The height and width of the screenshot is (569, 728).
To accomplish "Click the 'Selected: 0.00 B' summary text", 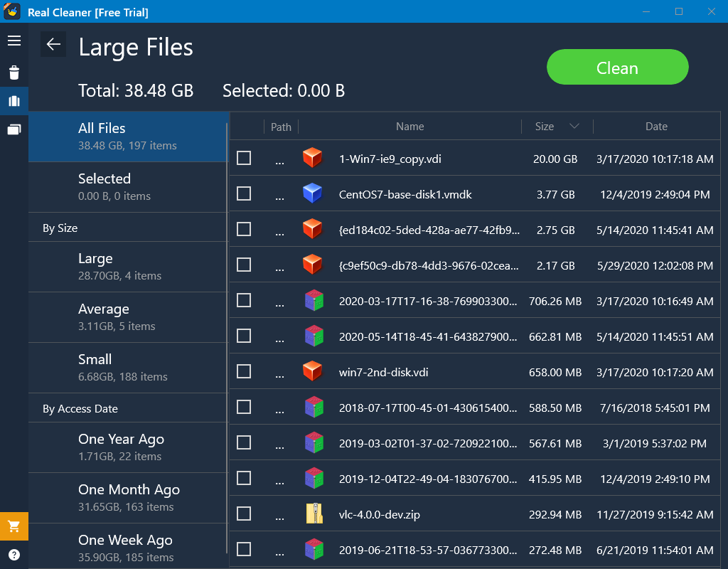I will tap(284, 90).
